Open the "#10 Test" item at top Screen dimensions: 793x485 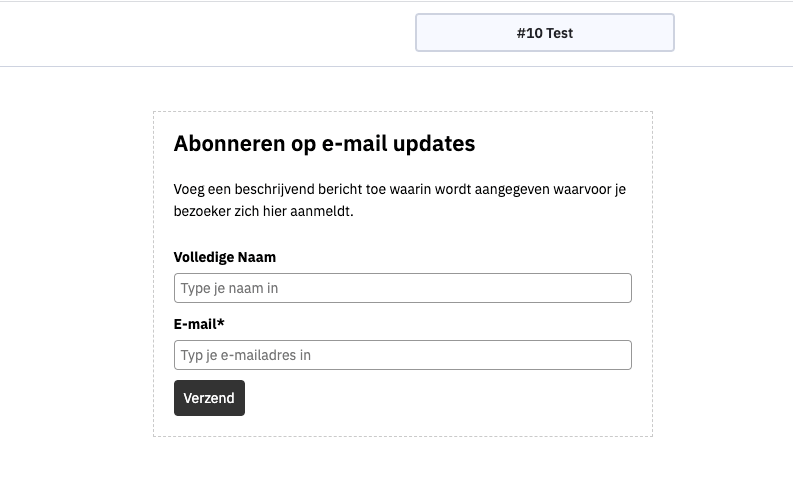pyautogui.click(x=544, y=33)
